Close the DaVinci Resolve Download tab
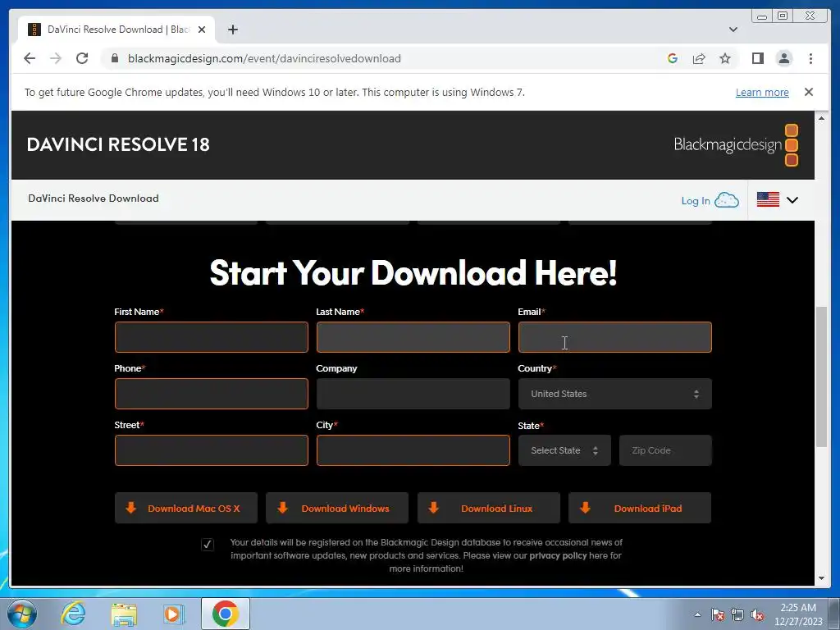Viewport: 840px width, 630px height. coord(202,30)
